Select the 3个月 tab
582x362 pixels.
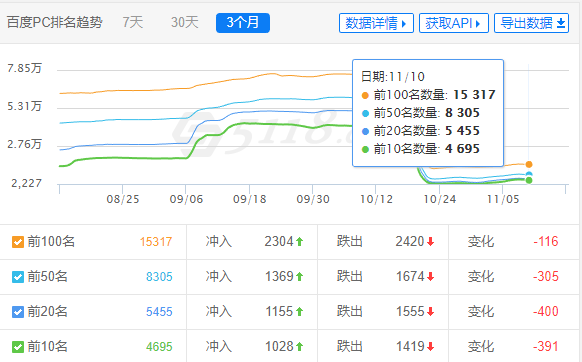tap(243, 23)
